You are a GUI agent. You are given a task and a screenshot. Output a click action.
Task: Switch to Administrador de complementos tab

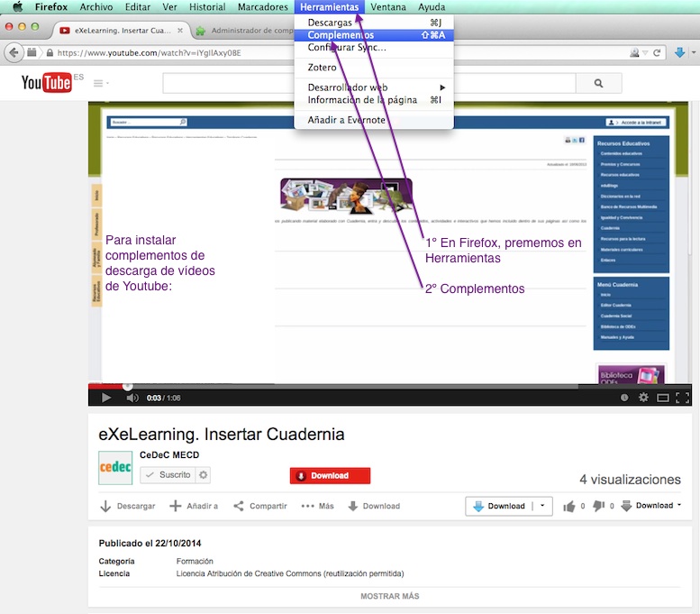(x=248, y=31)
